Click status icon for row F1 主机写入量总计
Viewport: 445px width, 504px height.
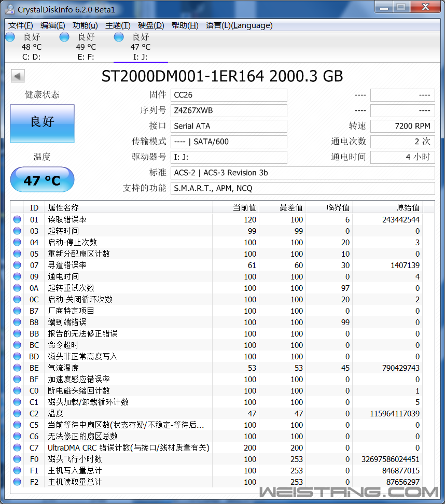coord(17,471)
